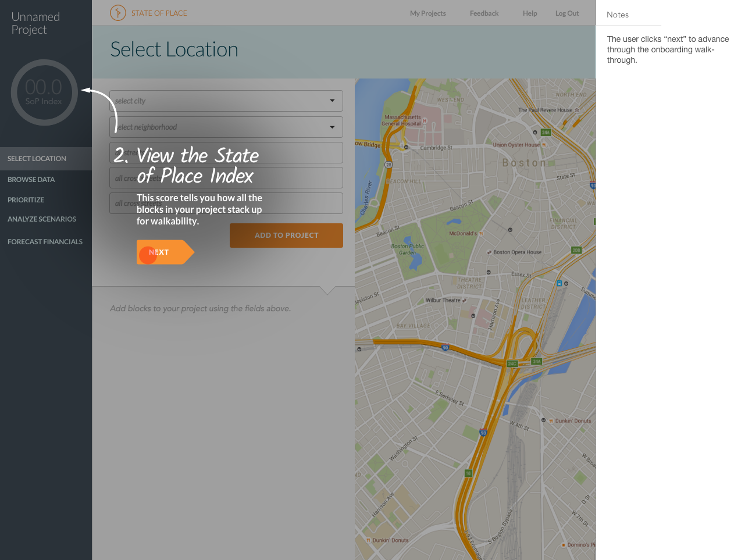Open the Notes tab
The height and width of the screenshot is (560, 752).
(618, 15)
